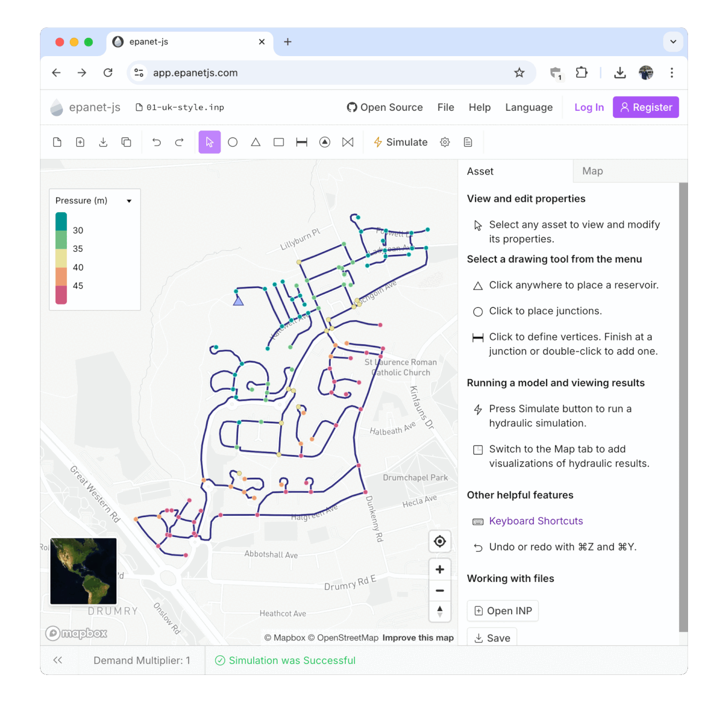Open Chrome three-dot menu
The width and height of the screenshot is (728, 728).
point(672,73)
